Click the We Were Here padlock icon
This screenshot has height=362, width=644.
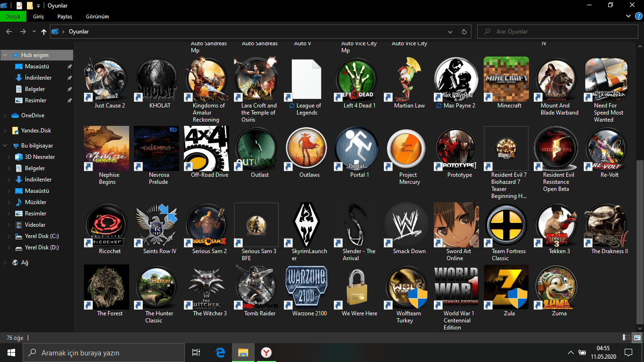click(356, 287)
